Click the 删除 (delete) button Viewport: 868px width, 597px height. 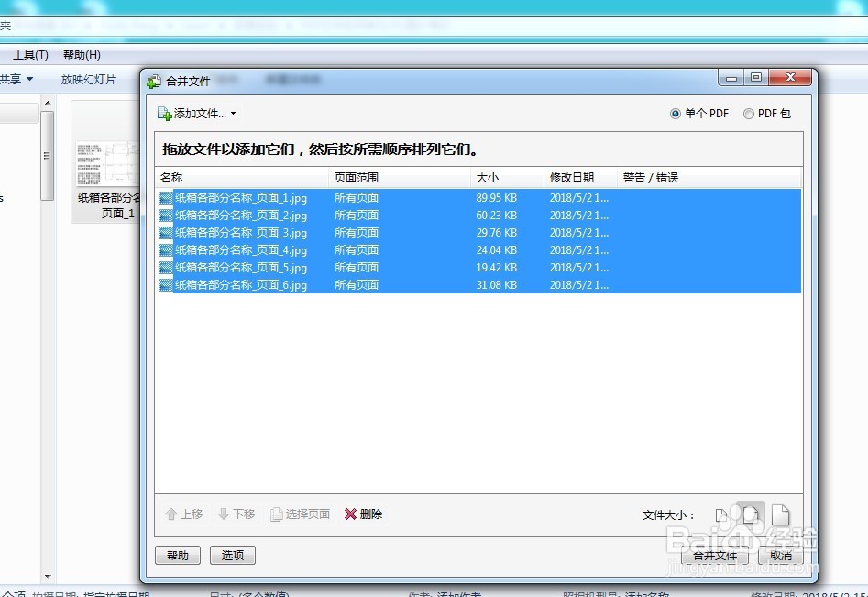pyautogui.click(x=363, y=514)
